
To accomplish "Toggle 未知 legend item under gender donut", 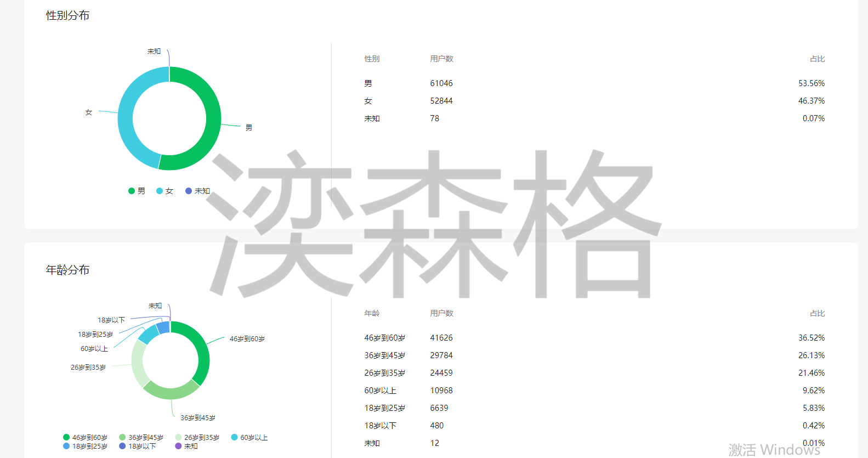I will click(x=197, y=191).
